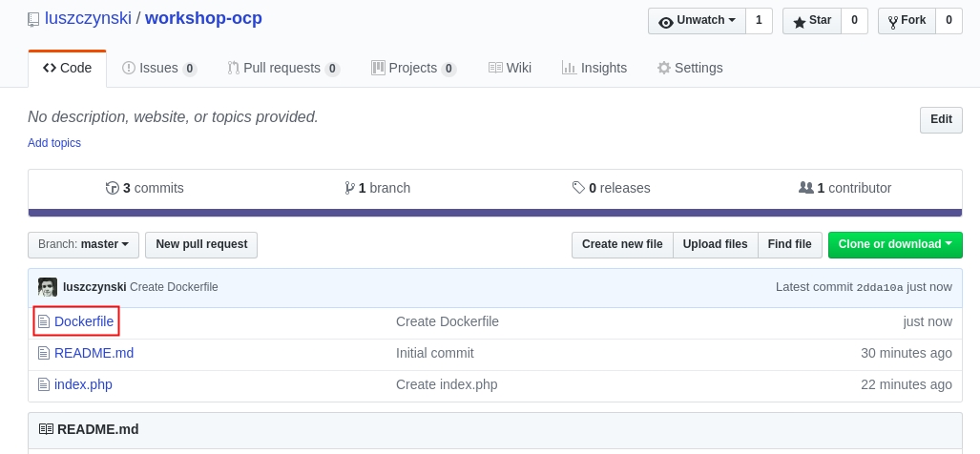Click the commits history clock icon
This screenshot has height=454, width=980.
click(113, 188)
